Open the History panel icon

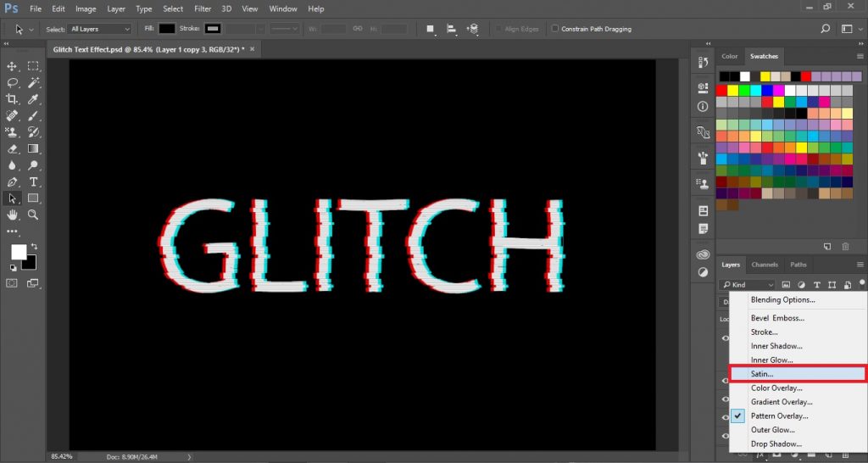(x=703, y=62)
